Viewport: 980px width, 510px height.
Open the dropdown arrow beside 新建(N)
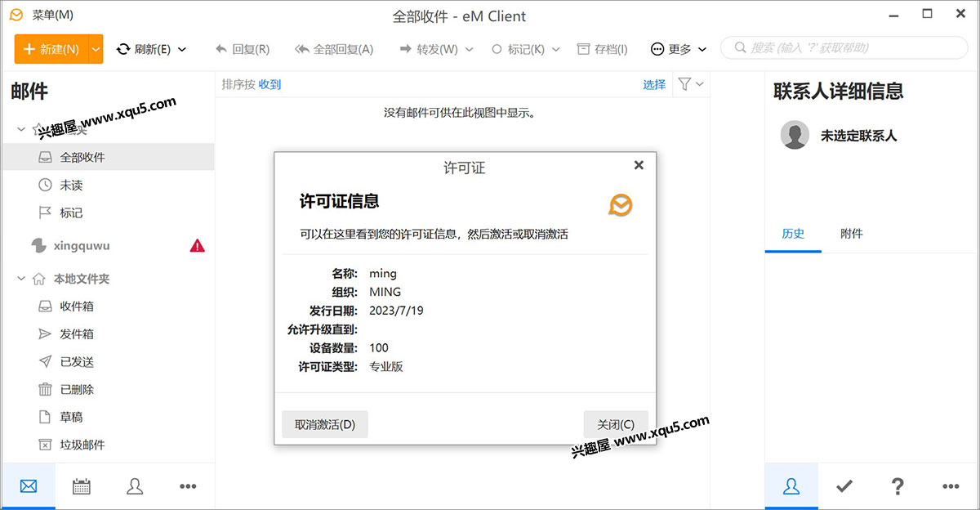click(96, 49)
